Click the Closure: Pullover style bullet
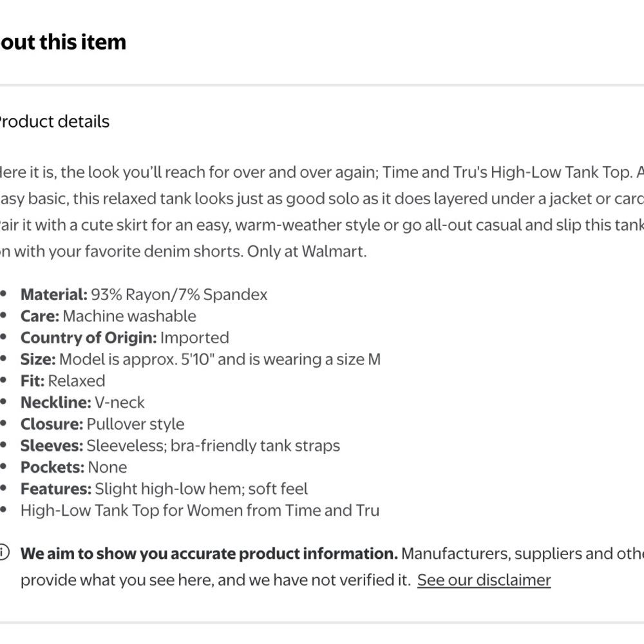644x644 pixels. (x=102, y=424)
